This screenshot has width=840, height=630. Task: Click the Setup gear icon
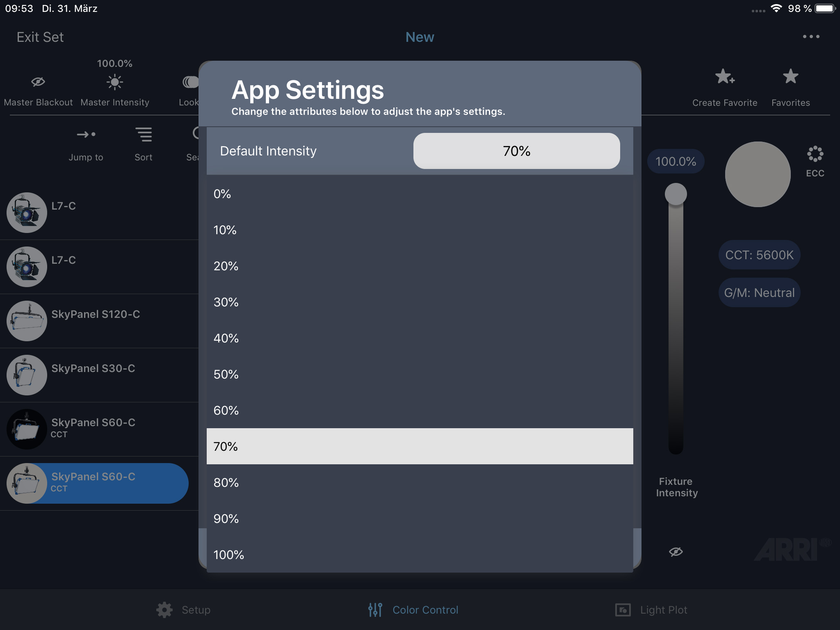[x=164, y=610]
